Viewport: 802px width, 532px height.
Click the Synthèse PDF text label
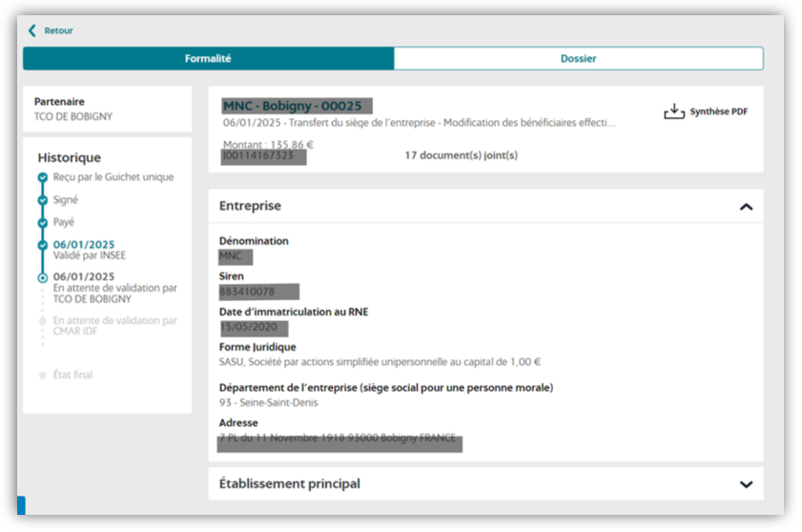pyautogui.click(x=719, y=112)
